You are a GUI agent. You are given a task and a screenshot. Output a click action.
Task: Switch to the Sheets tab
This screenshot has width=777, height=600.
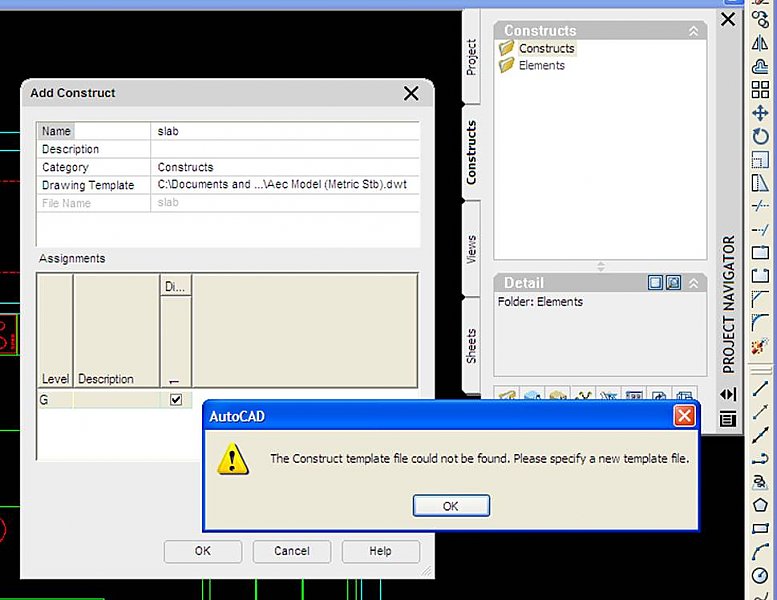click(x=471, y=346)
